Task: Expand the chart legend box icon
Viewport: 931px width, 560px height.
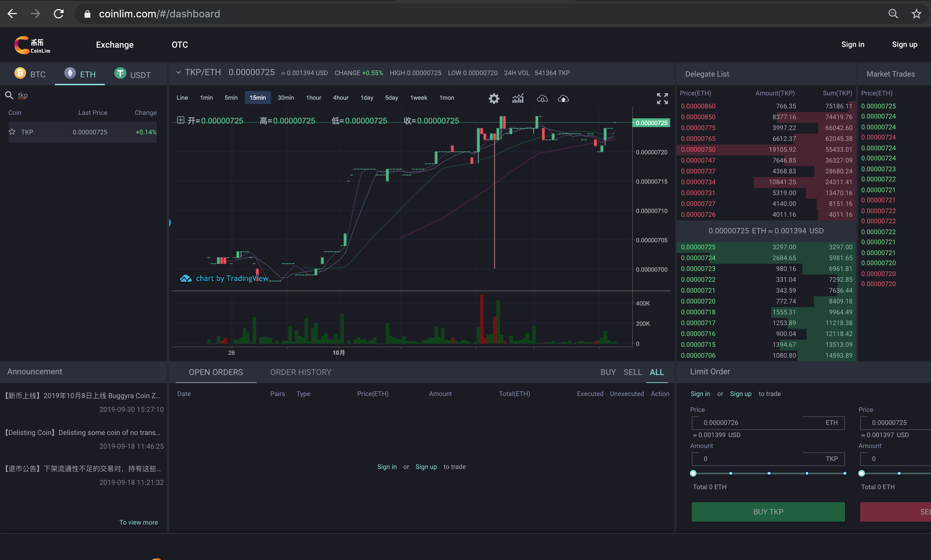Action: [181, 120]
